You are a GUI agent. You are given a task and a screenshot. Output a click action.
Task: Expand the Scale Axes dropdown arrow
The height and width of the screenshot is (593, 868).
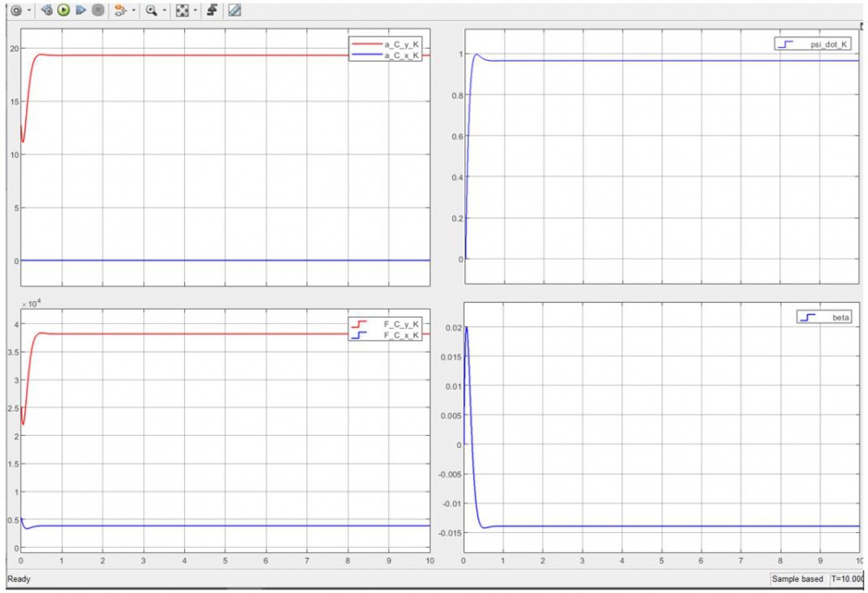(x=195, y=10)
